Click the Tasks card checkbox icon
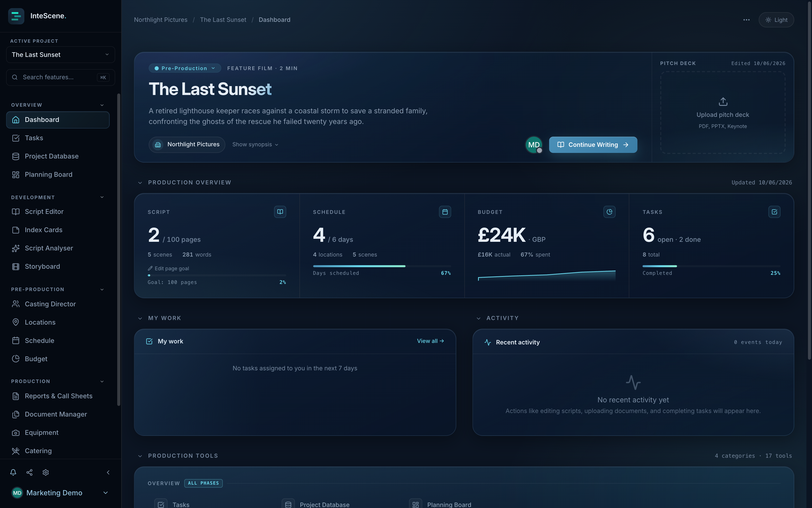This screenshot has height=508, width=812. pos(774,212)
